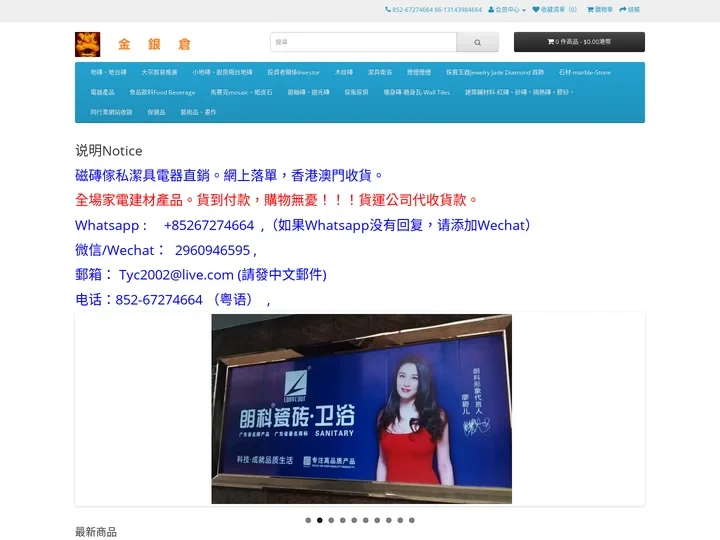
Task: Open the 潔具衛浴 category
Action: point(380,72)
